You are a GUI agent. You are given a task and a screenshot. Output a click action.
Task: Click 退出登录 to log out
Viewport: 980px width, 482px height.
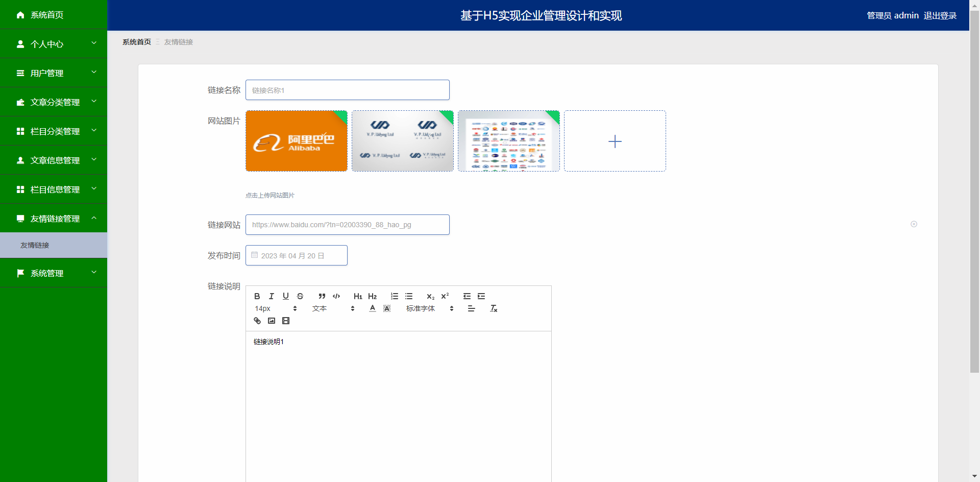[940, 15]
